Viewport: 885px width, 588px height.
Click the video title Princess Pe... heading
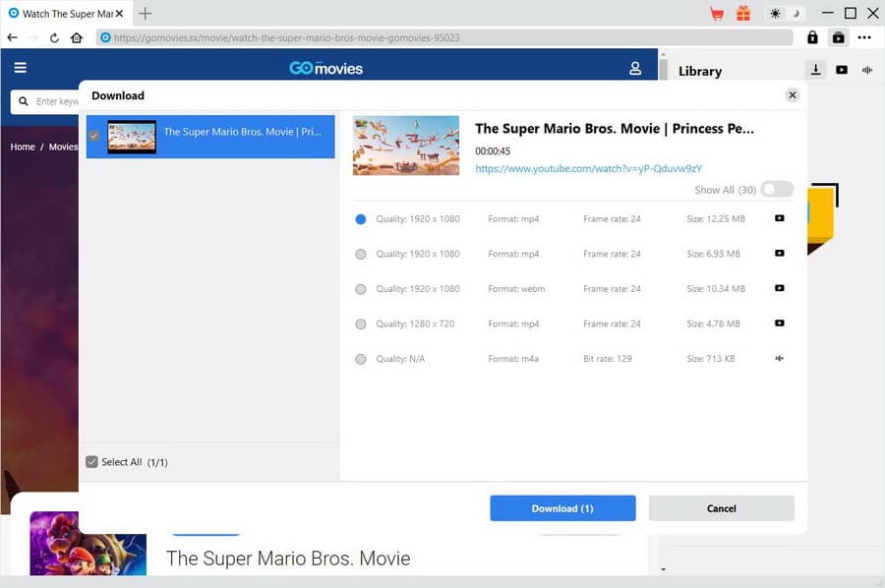pyautogui.click(x=614, y=129)
